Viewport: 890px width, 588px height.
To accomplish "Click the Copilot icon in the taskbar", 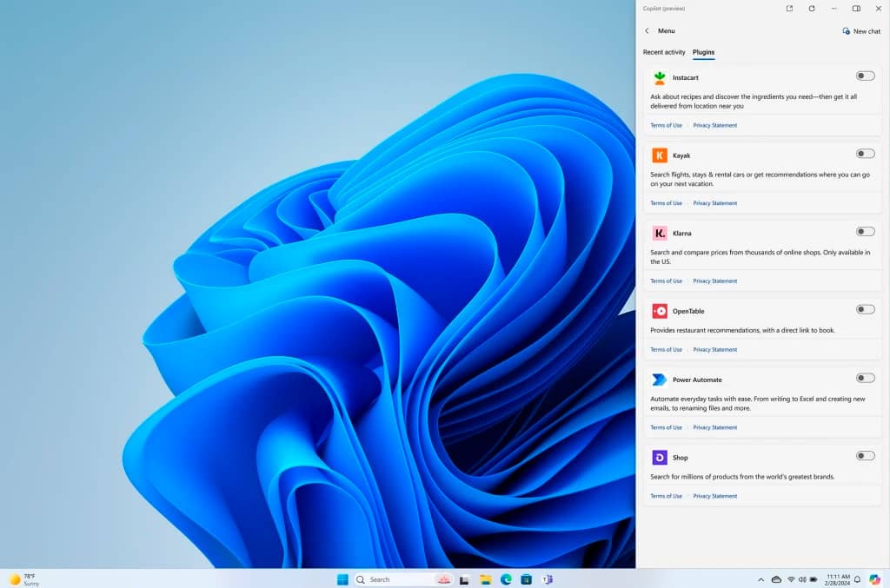I will (874, 579).
